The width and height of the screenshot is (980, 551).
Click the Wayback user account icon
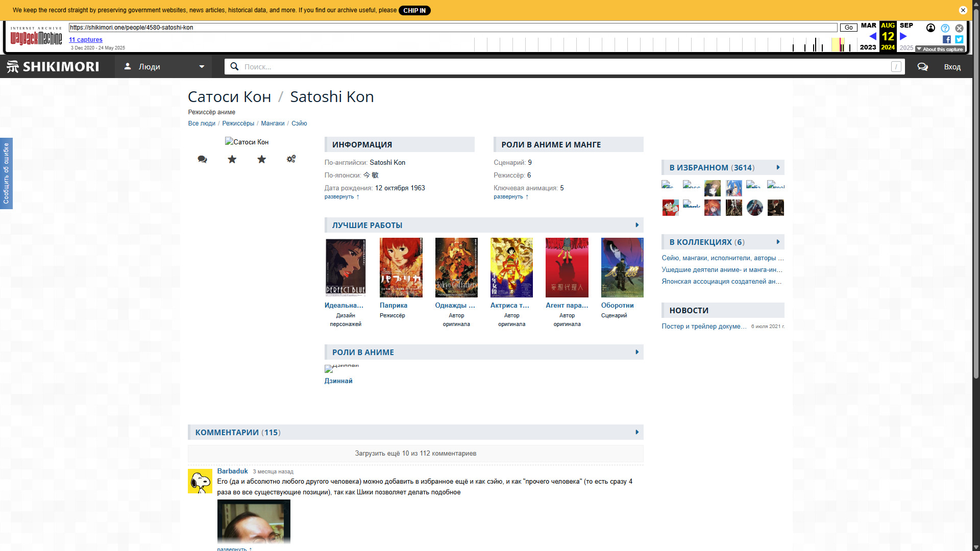point(930,28)
